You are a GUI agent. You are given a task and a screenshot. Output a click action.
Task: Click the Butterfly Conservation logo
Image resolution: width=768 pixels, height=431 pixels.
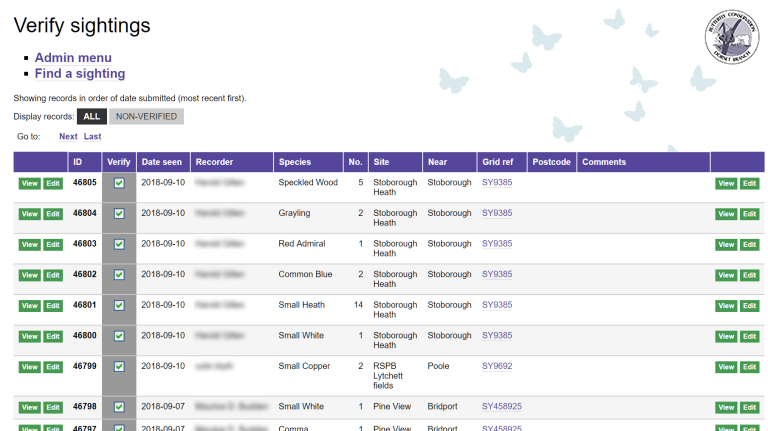(731, 39)
